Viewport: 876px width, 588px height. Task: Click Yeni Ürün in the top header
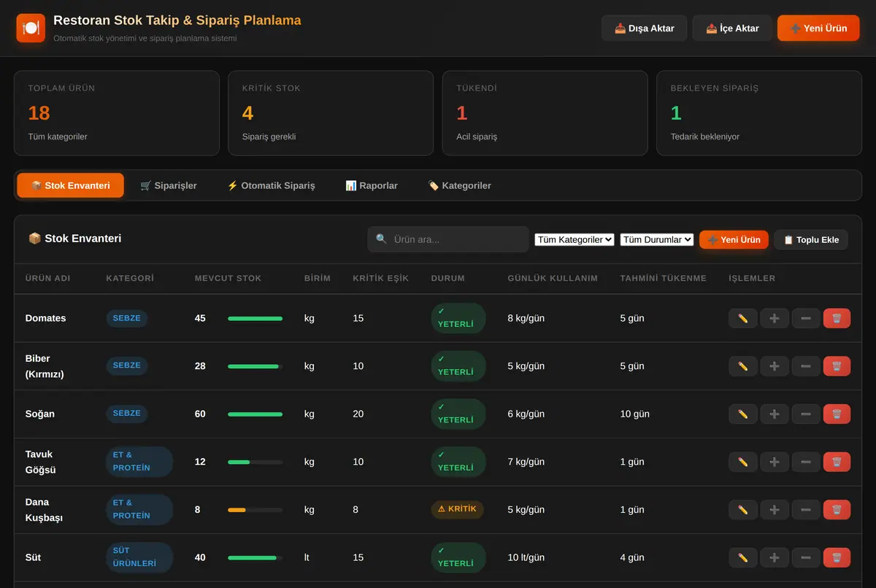click(818, 28)
